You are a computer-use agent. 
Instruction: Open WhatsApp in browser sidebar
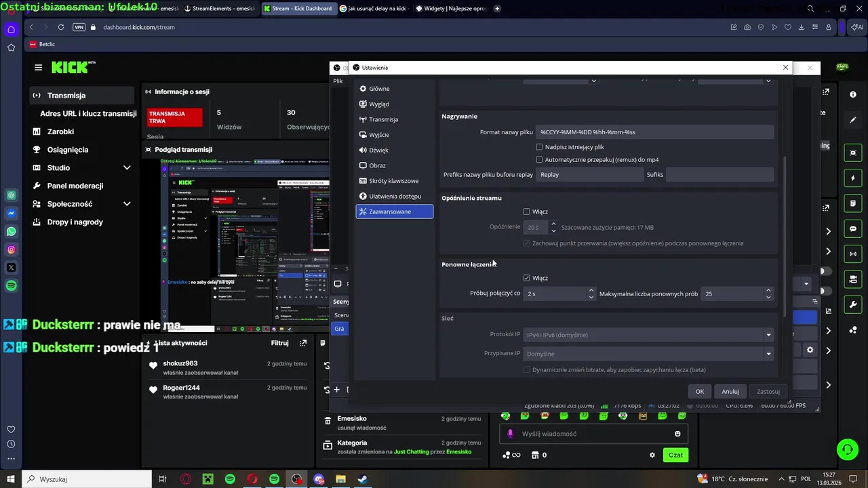pos(12,231)
